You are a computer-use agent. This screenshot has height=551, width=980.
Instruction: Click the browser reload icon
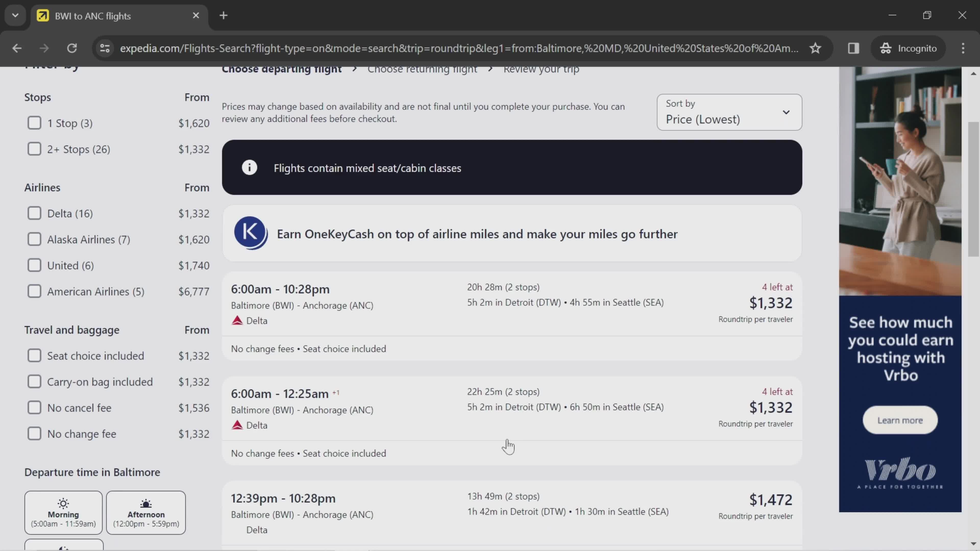[72, 48]
